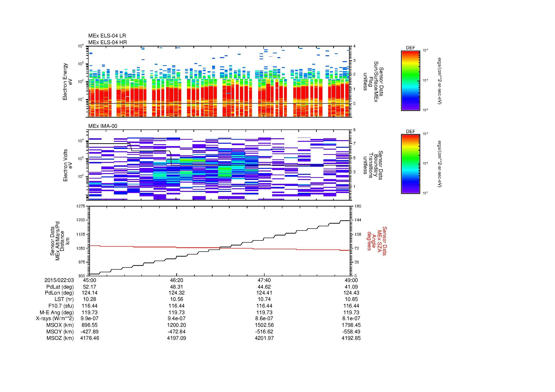Click the altitude axis tick 975

click(81, 262)
